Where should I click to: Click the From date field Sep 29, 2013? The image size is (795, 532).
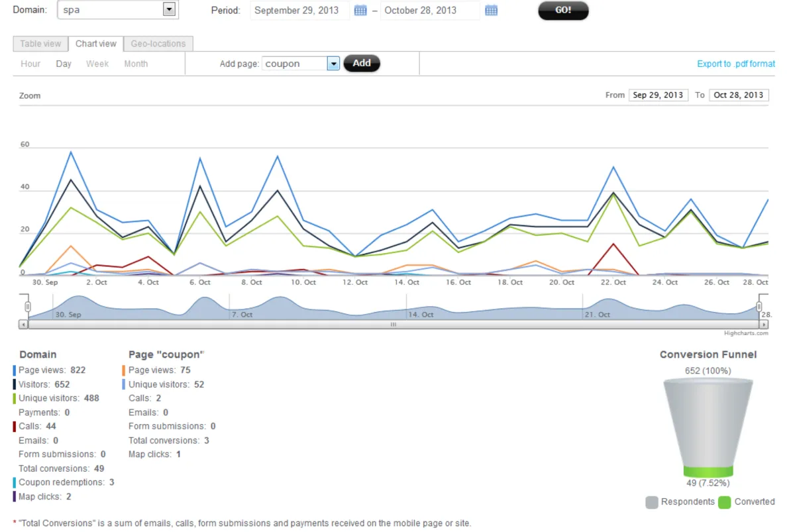coord(658,95)
